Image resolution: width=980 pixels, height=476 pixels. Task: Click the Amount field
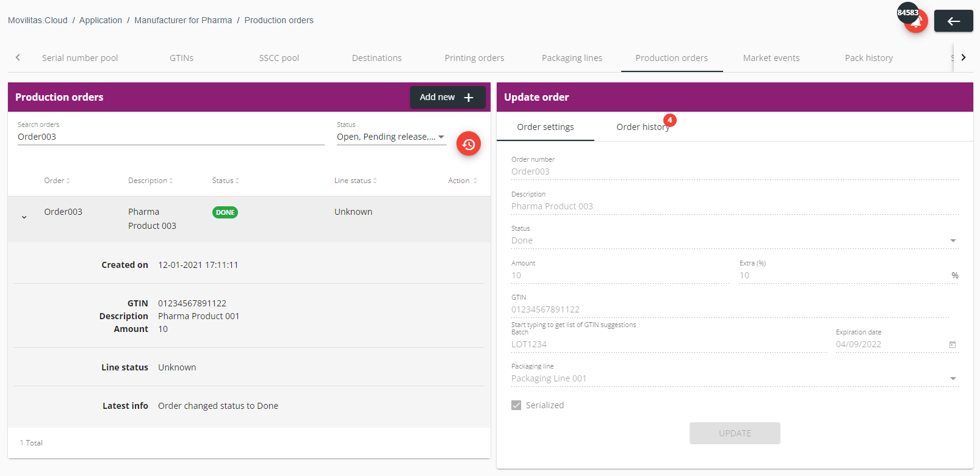[620, 275]
